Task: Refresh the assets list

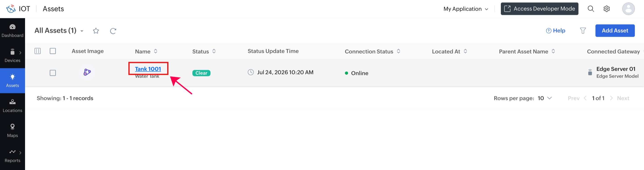Action: pos(113,31)
